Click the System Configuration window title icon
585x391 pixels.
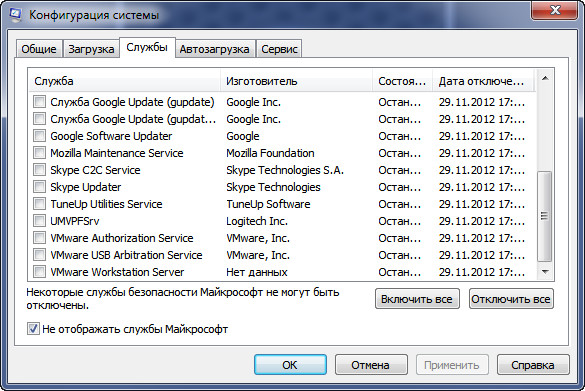tap(16, 15)
